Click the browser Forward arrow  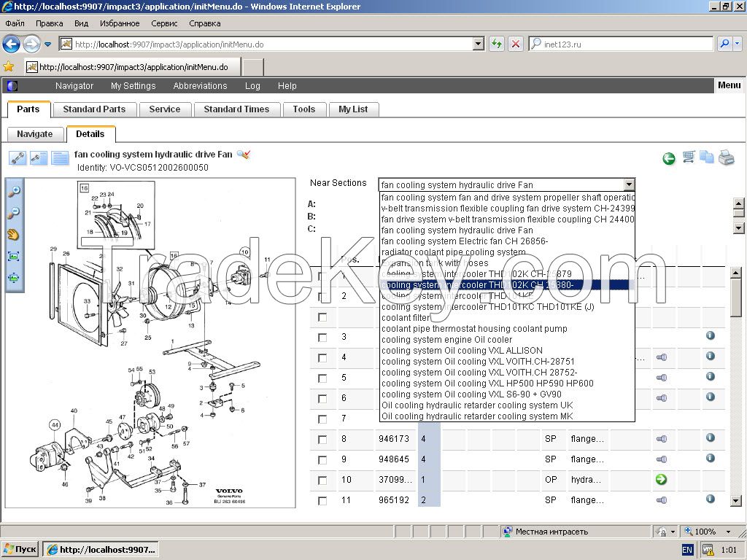point(31,44)
